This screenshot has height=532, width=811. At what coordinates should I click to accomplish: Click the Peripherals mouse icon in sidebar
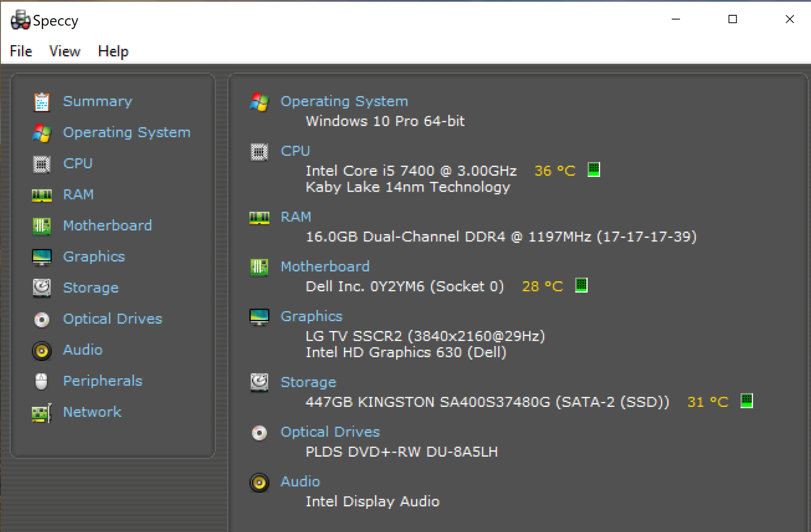pyautogui.click(x=42, y=381)
